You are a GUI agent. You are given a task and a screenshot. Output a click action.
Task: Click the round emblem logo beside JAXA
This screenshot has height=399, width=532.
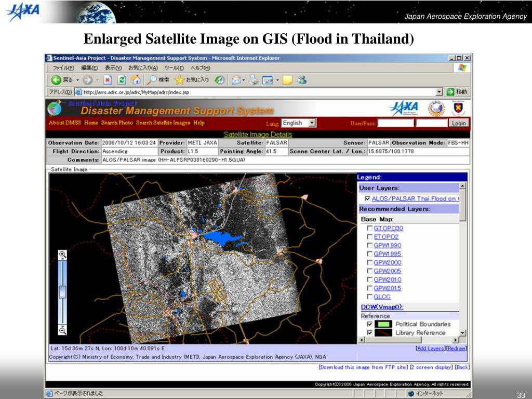(x=436, y=109)
